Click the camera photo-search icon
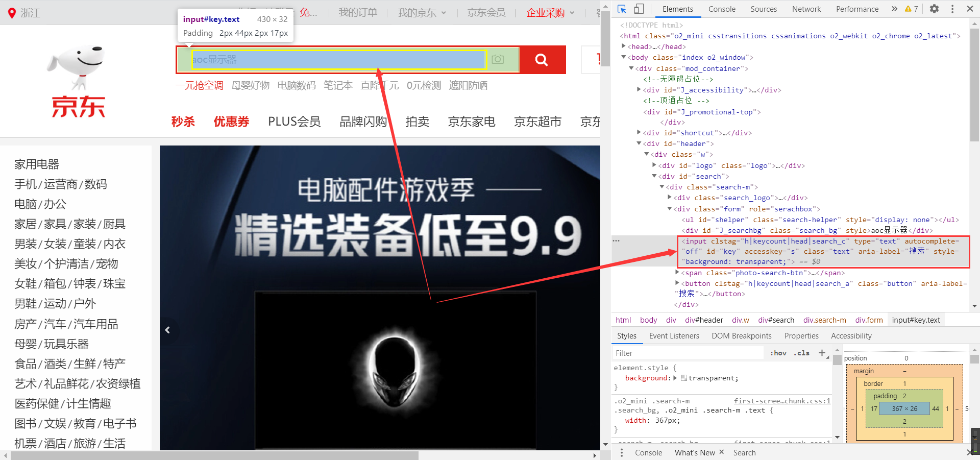 coord(498,59)
